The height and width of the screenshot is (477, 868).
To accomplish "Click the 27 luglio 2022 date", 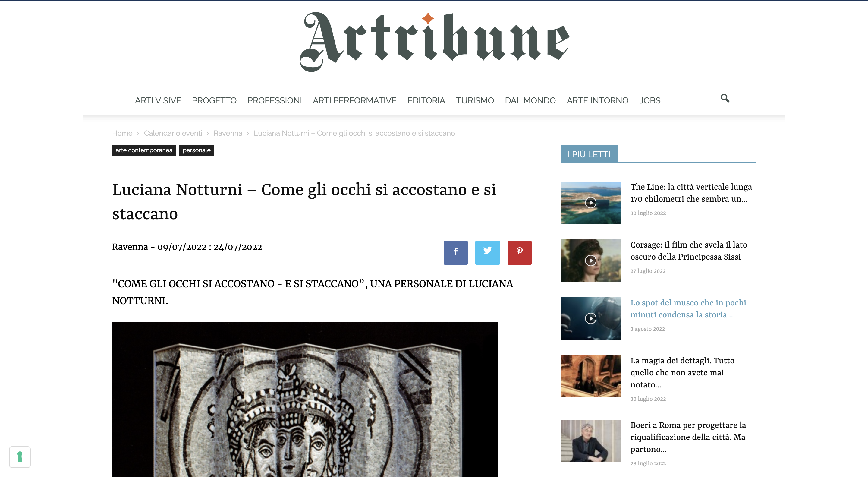I will pos(648,271).
